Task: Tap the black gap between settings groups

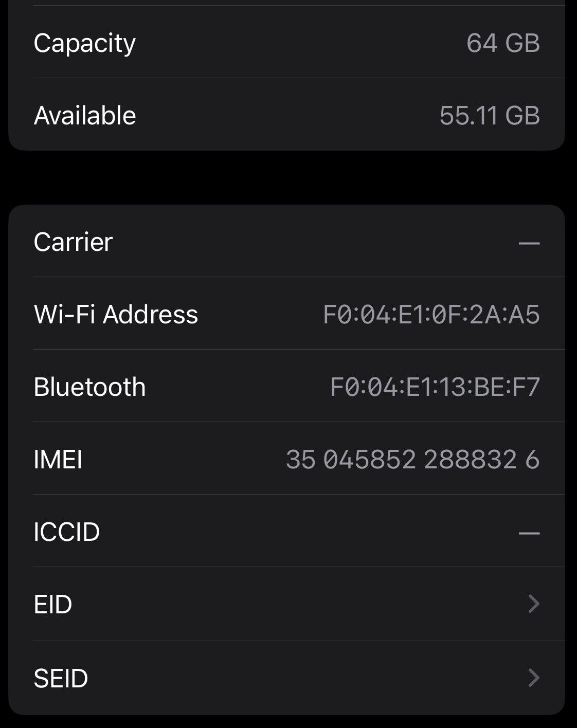Action: point(288,177)
